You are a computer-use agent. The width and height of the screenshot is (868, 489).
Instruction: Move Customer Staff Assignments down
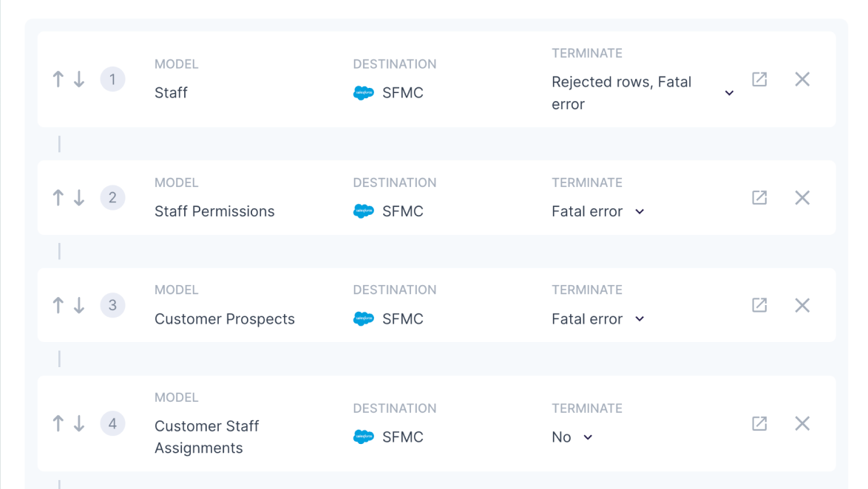[79, 423]
